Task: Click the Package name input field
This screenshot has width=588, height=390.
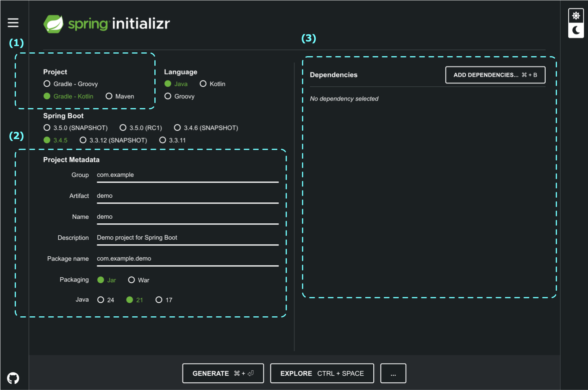Action: (x=187, y=259)
